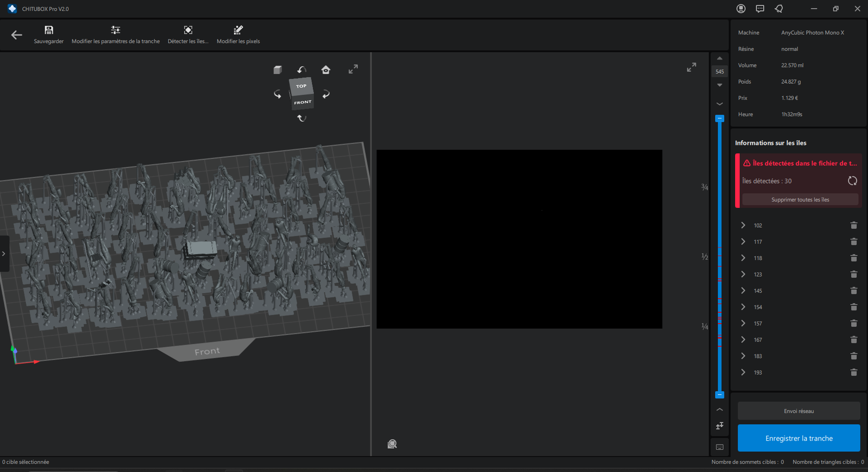Select the TOP face of the view cube
This screenshot has width=868, height=472.
click(301, 86)
